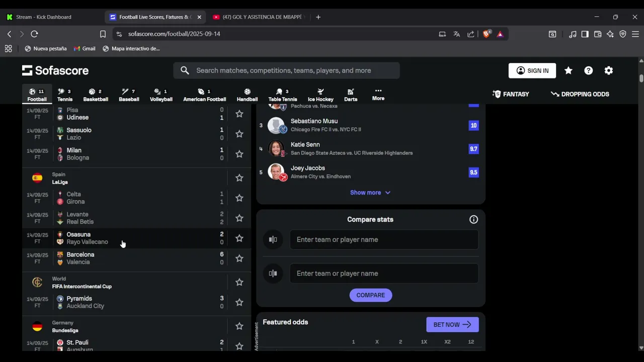Switch to American Football tab
Screen dimensions: 644x362
(204, 95)
